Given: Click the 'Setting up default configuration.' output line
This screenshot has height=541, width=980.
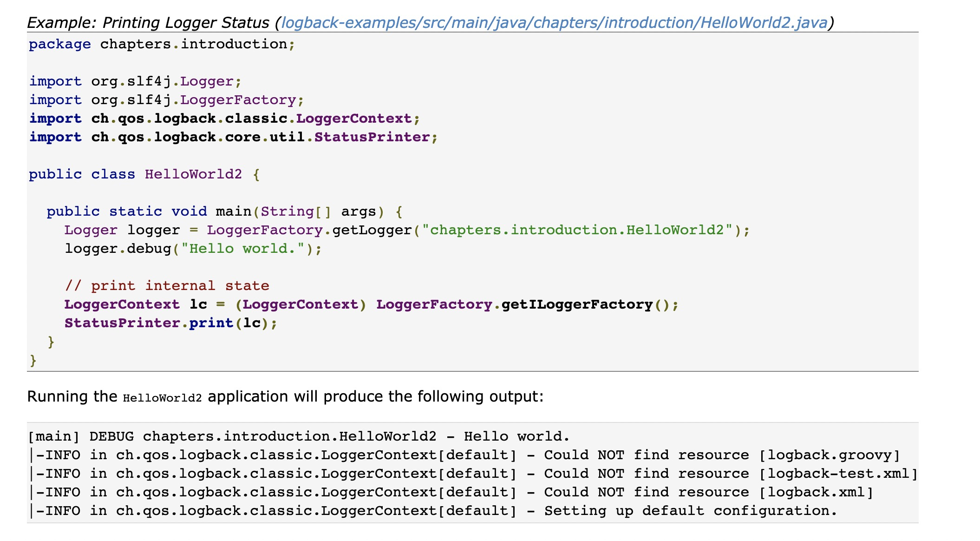Looking at the screenshot, I should 433,511.
